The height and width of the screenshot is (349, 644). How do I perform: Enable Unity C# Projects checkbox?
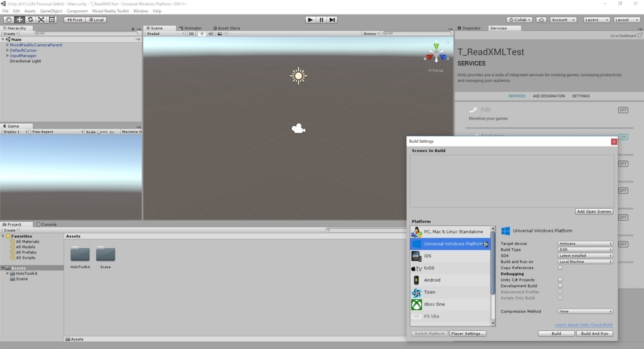(560, 280)
